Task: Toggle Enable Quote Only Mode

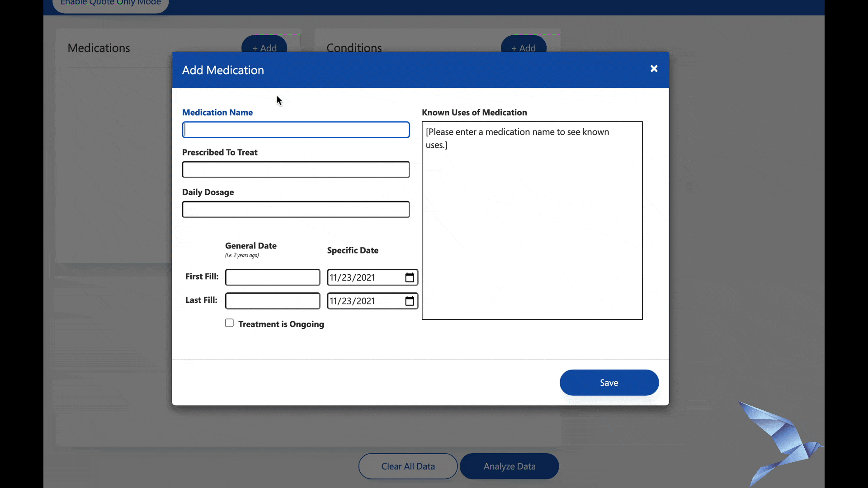Action: [111, 4]
